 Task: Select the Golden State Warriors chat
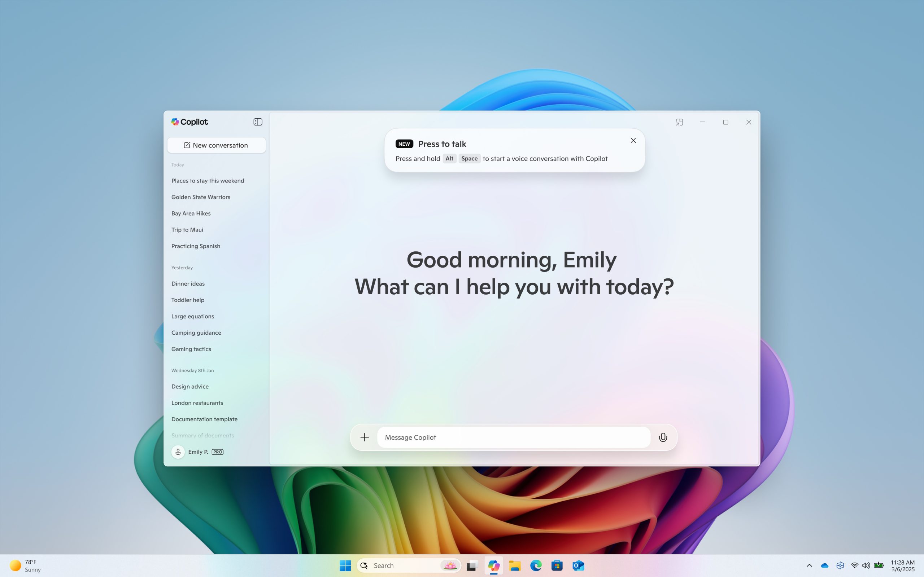coord(200,197)
